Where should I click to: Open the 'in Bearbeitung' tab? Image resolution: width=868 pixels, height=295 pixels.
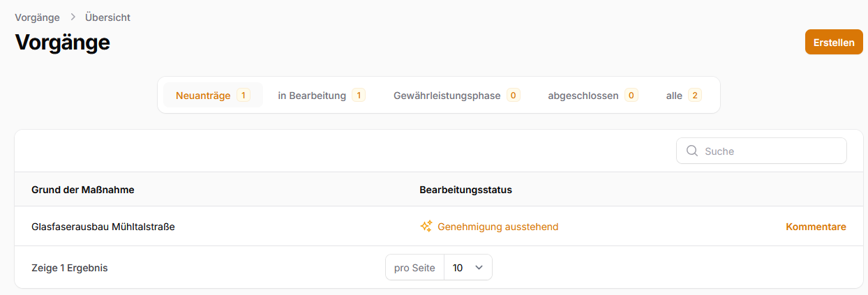(312, 96)
